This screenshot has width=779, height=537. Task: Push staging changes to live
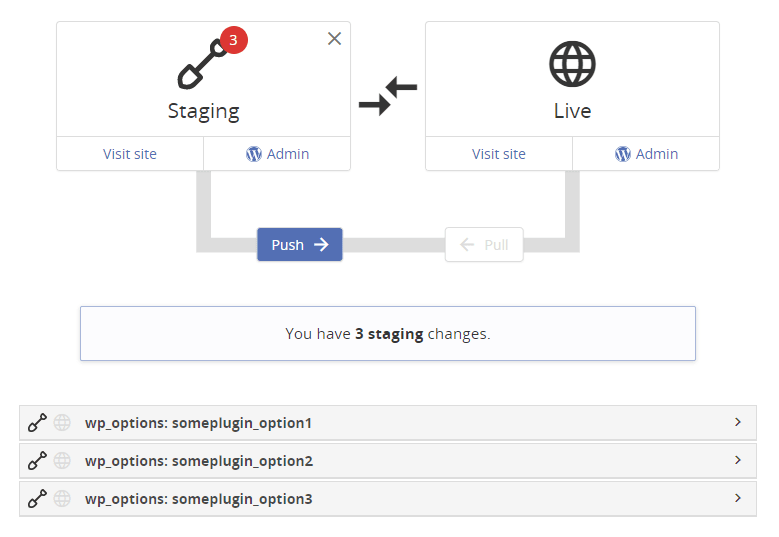(x=300, y=245)
